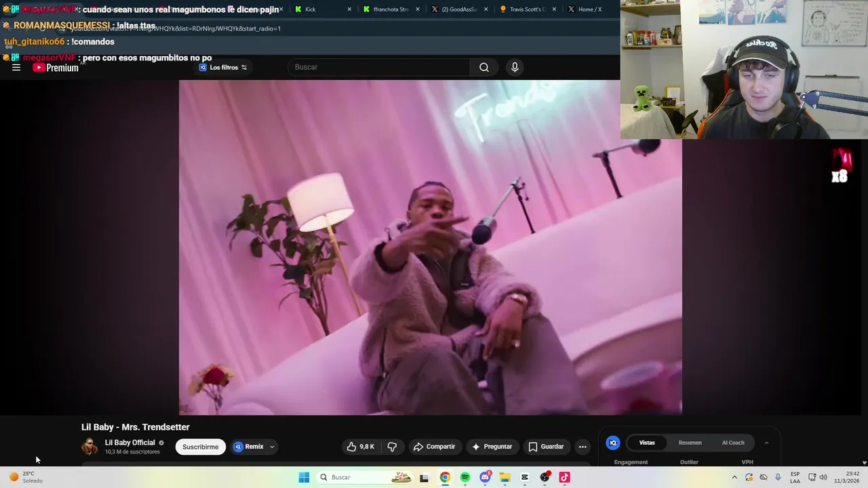Click the Engagement metric label
The image size is (868, 488).
(631, 462)
